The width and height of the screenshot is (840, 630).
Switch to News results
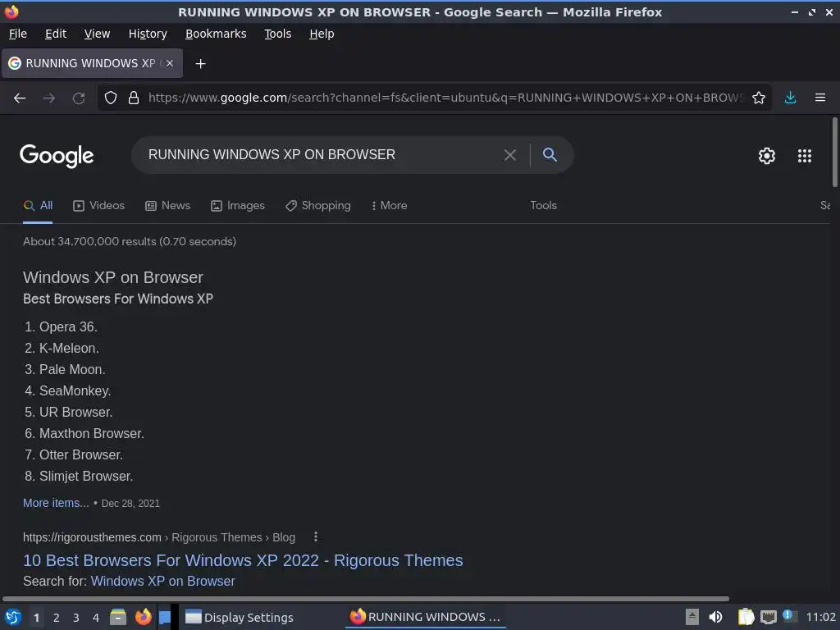point(167,206)
